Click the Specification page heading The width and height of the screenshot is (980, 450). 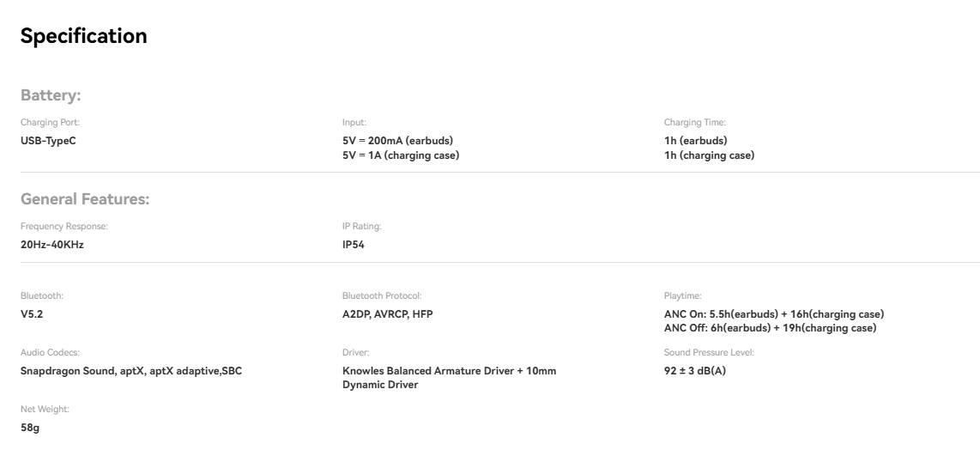click(83, 36)
